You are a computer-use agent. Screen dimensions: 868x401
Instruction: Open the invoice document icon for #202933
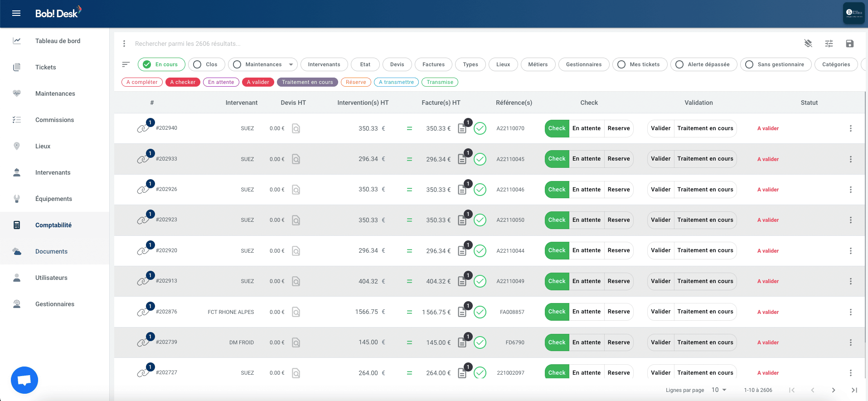462,159
